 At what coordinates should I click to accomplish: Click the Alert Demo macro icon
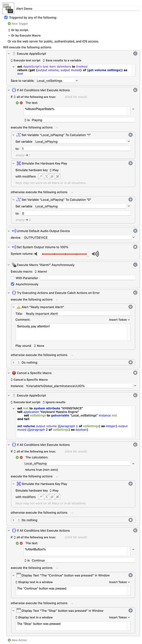8,8
